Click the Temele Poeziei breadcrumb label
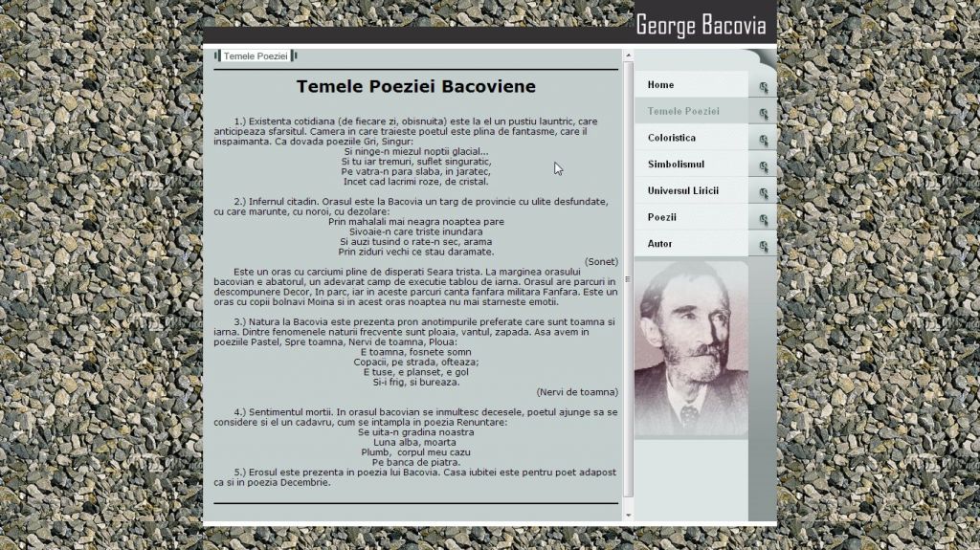 256,56
